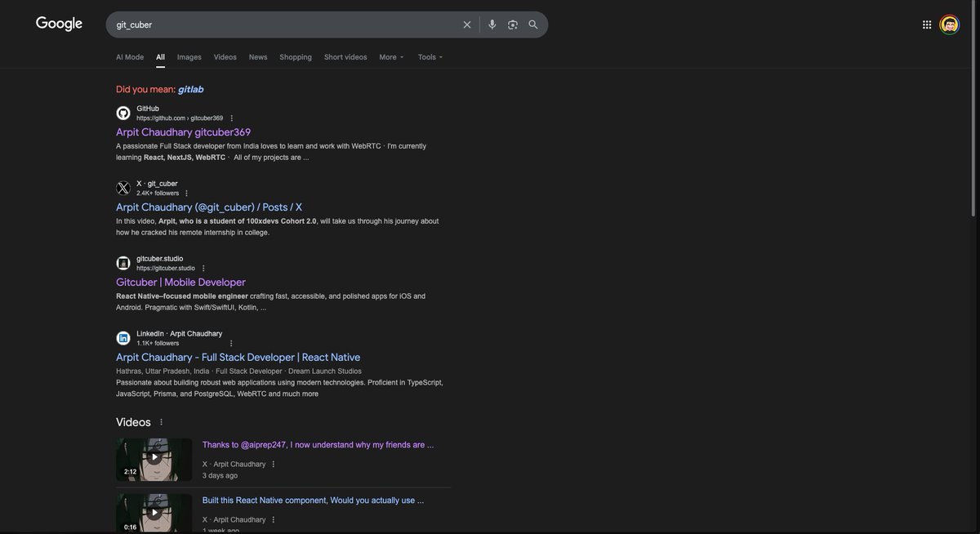Open search by image camera icon
The height and width of the screenshot is (534, 980).
click(x=513, y=24)
